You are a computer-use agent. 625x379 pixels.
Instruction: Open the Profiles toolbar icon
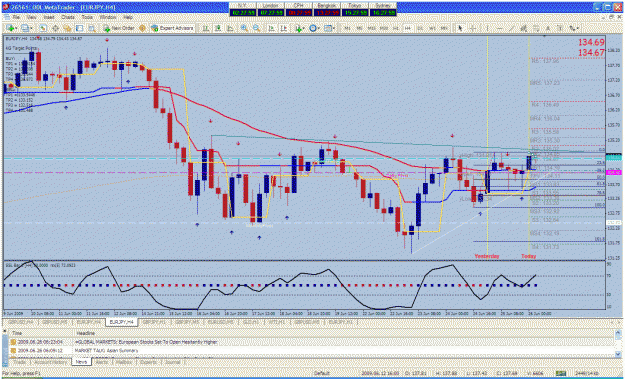pos(26,28)
